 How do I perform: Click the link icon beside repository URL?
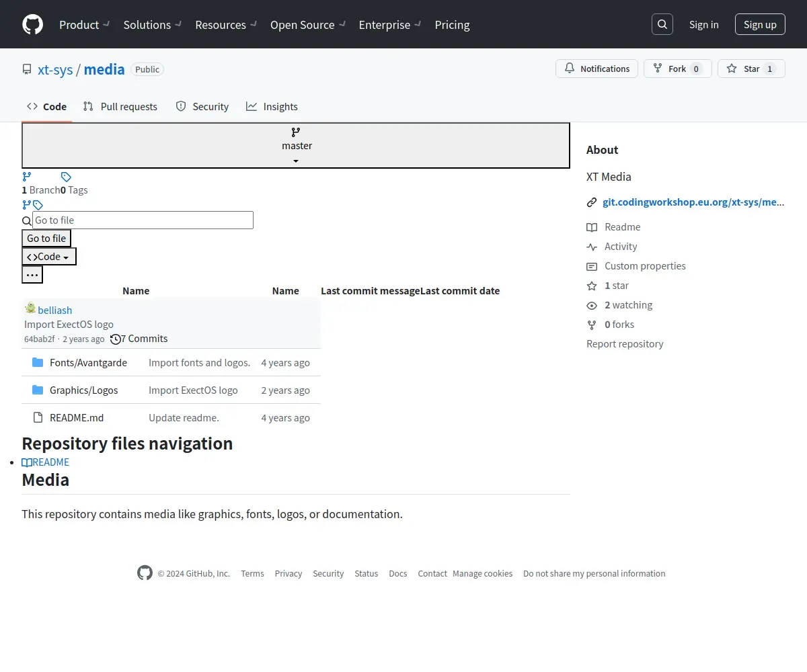point(592,202)
